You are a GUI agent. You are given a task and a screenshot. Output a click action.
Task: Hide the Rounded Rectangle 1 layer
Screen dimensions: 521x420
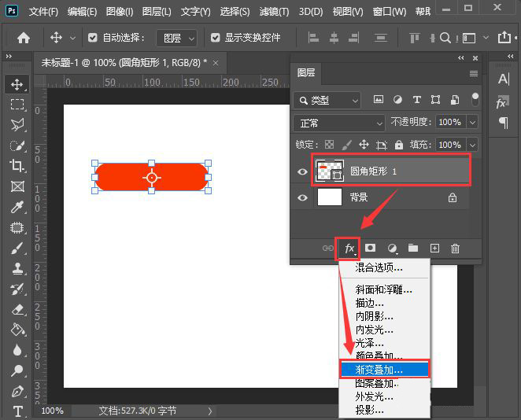302,171
